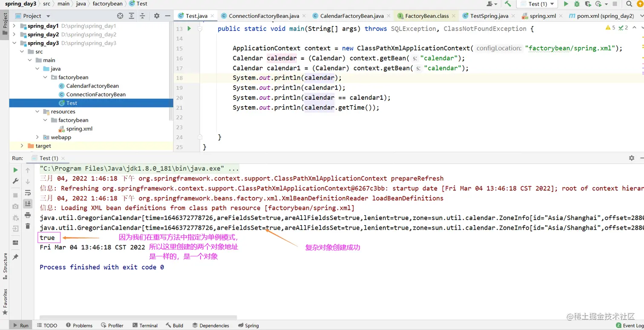Close the Test.java editor tab

coord(212,16)
